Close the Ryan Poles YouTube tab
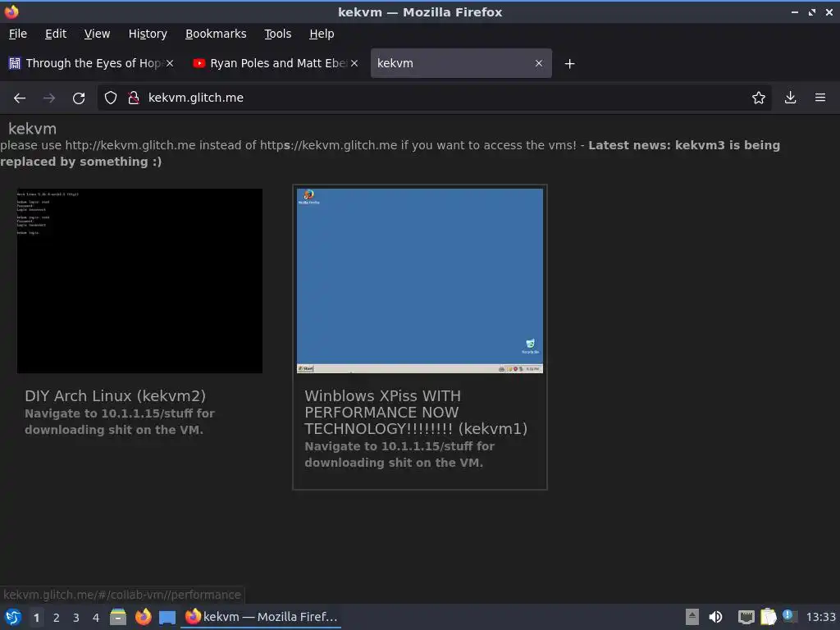840x630 pixels. pos(354,63)
